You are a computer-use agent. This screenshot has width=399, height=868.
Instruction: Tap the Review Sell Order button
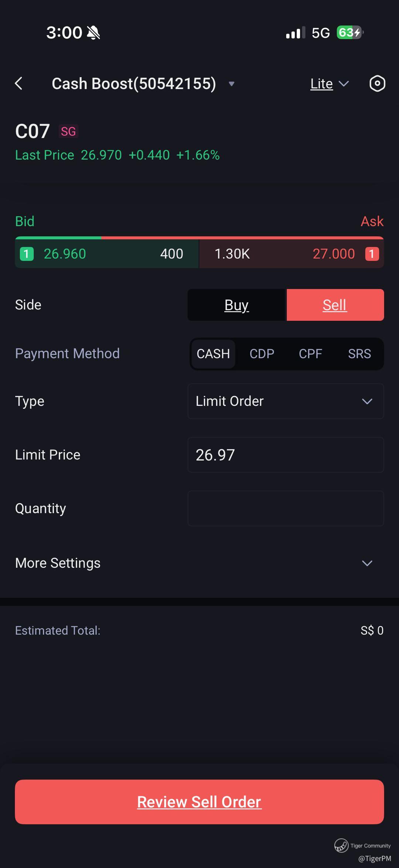click(199, 802)
